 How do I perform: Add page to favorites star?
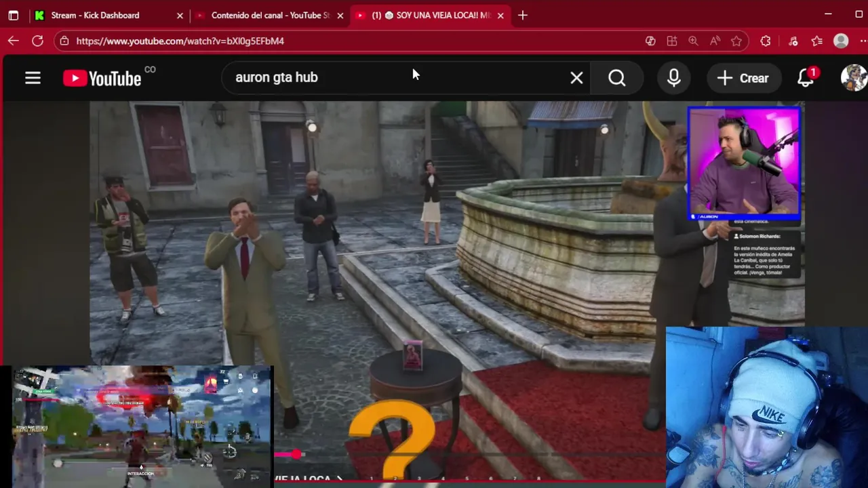pos(736,41)
